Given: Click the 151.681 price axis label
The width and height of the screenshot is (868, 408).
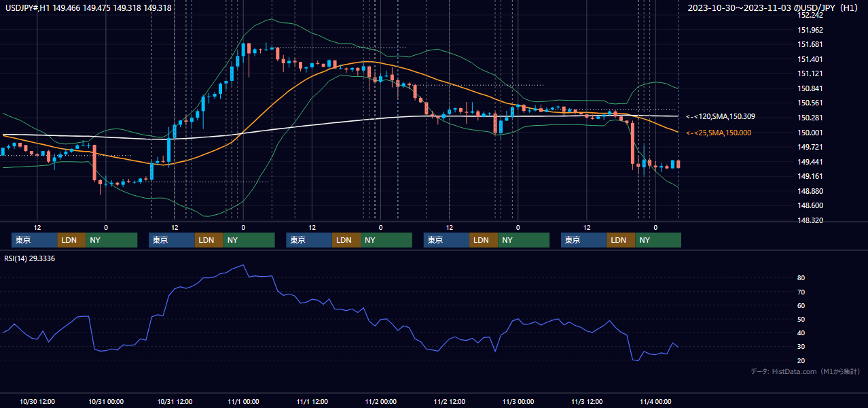Looking at the screenshot, I should pyautogui.click(x=810, y=44).
